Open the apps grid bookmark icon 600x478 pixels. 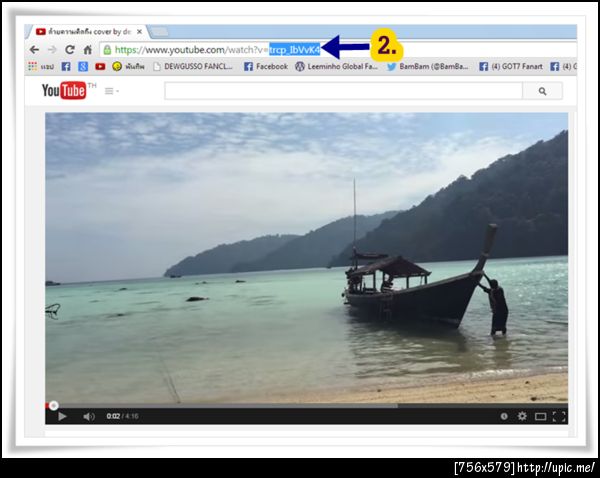point(33,66)
